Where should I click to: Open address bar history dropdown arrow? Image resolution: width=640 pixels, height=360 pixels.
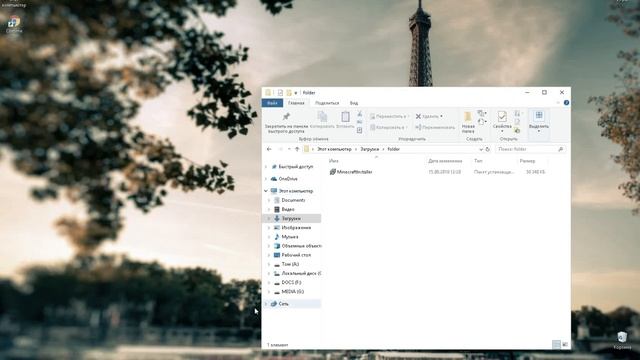coord(481,149)
